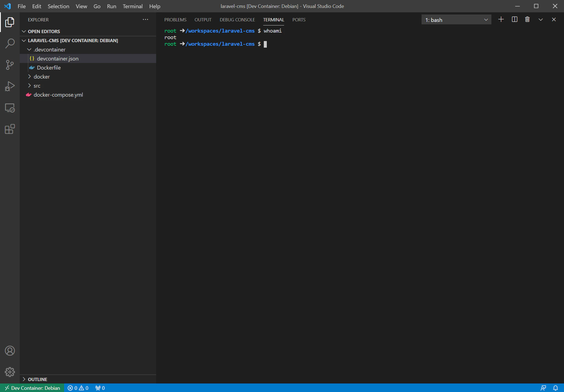Select the Terminal panel tab

(x=274, y=20)
